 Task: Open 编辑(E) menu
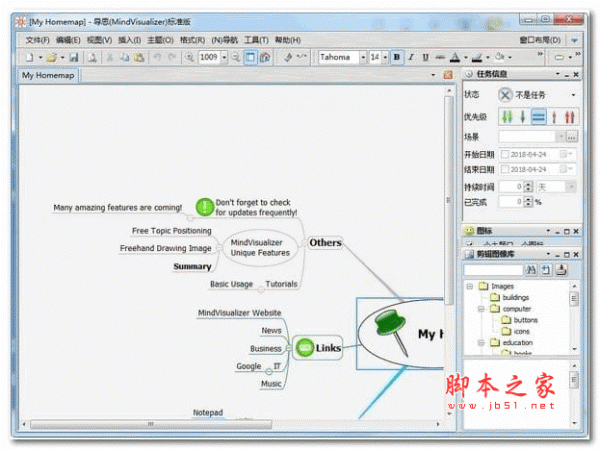[x=68, y=40]
